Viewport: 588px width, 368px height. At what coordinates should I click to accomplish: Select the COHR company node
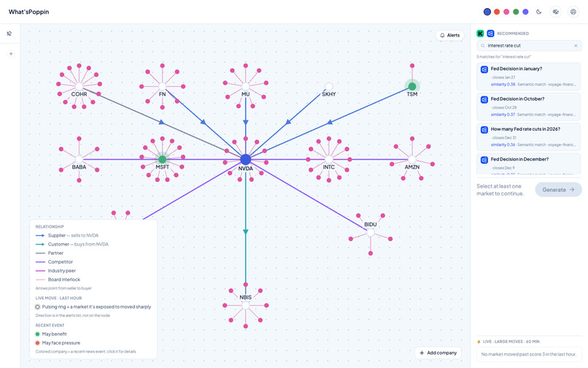click(x=79, y=87)
